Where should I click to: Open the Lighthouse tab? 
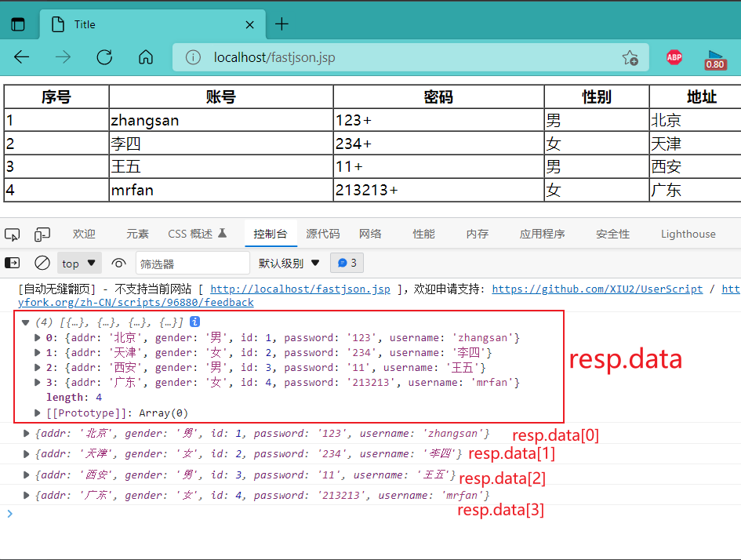pyautogui.click(x=688, y=234)
